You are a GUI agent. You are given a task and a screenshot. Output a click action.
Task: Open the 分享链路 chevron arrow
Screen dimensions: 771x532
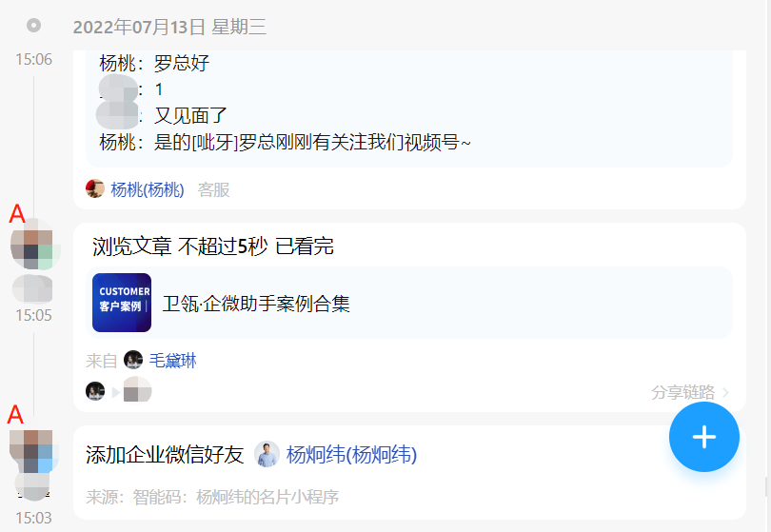[725, 392]
